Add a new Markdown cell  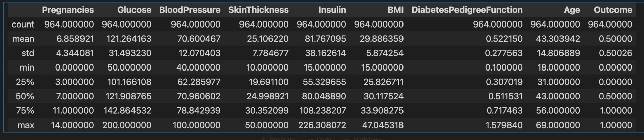(x=363, y=138)
